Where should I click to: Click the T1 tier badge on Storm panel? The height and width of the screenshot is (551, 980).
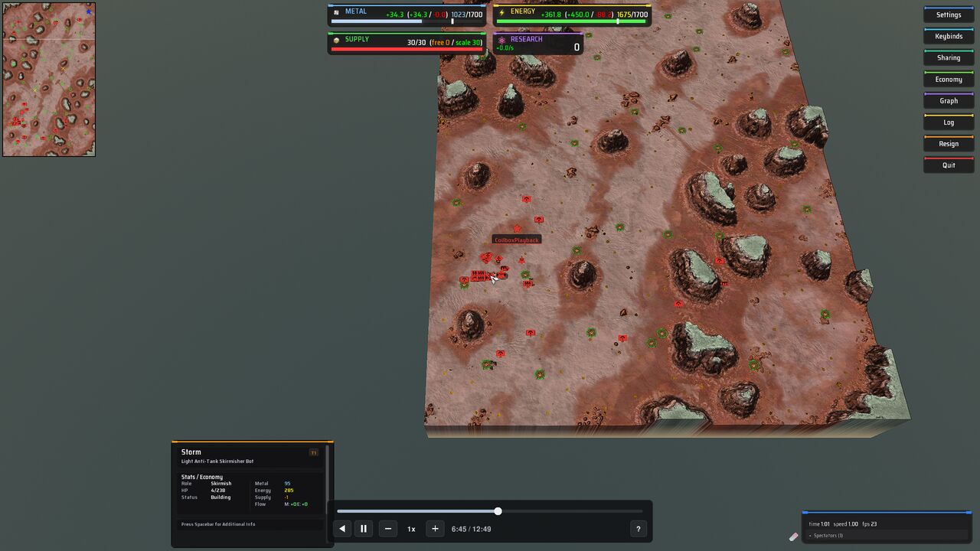pyautogui.click(x=313, y=452)
